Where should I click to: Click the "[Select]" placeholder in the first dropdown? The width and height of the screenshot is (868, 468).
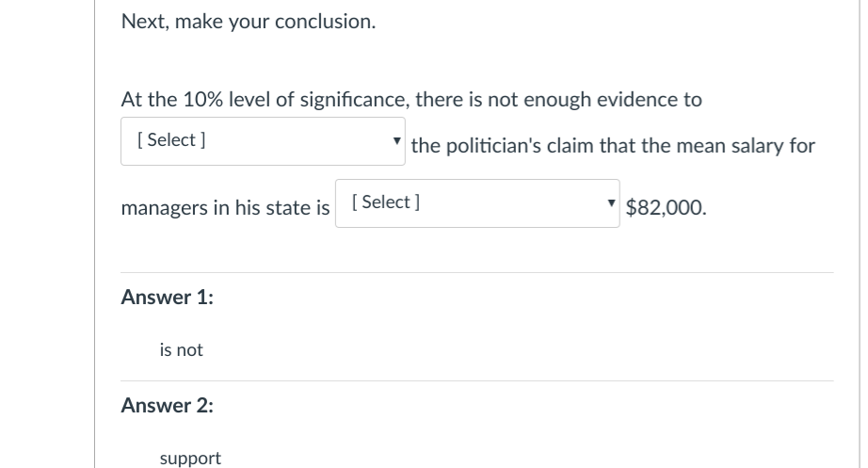[x=171, y=140]
